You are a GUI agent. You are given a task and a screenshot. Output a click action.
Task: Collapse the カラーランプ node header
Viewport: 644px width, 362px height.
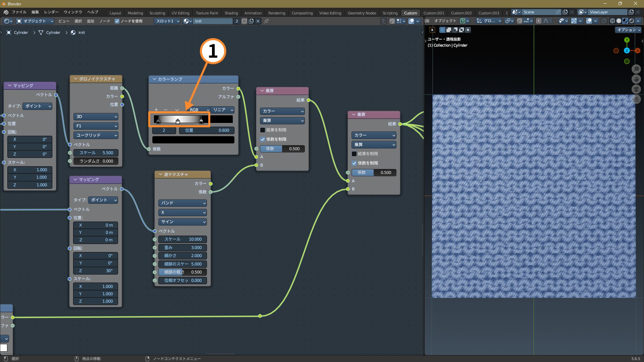point(154,79)
